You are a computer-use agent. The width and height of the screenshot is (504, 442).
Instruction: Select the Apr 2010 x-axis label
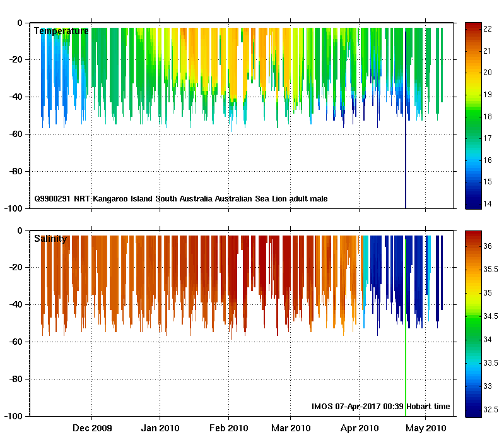(359, 428)
